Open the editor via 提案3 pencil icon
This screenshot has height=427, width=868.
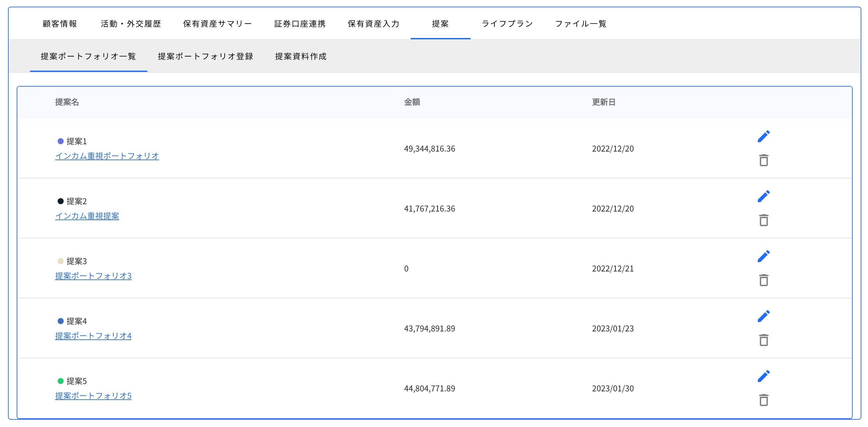click(764, 256)
